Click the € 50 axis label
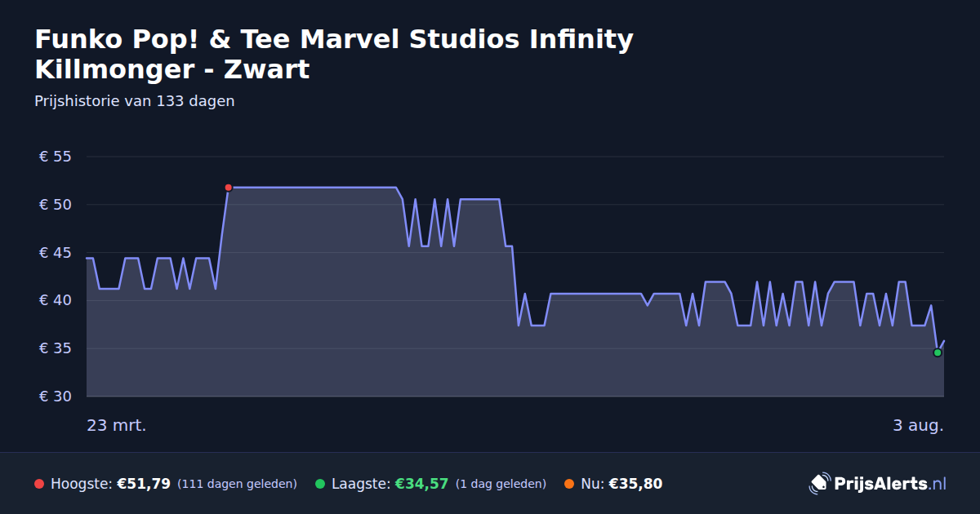The width and height of the screenshot is (980, 514). [56, 205]
